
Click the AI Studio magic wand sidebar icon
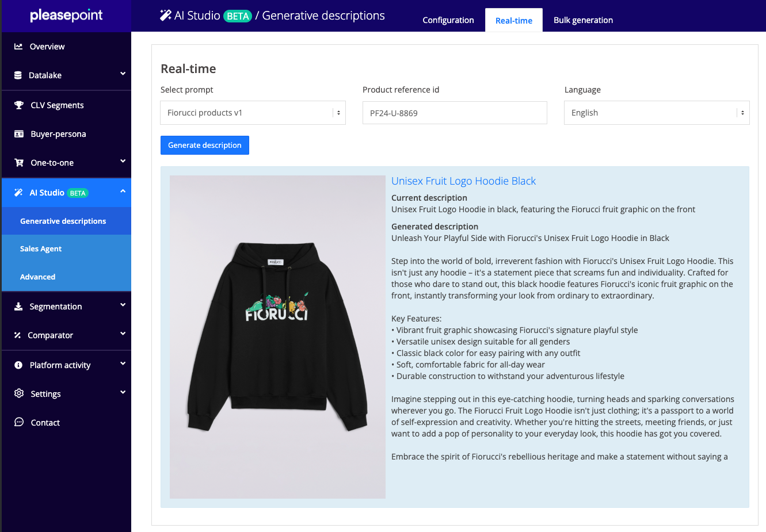pos(18,193)
